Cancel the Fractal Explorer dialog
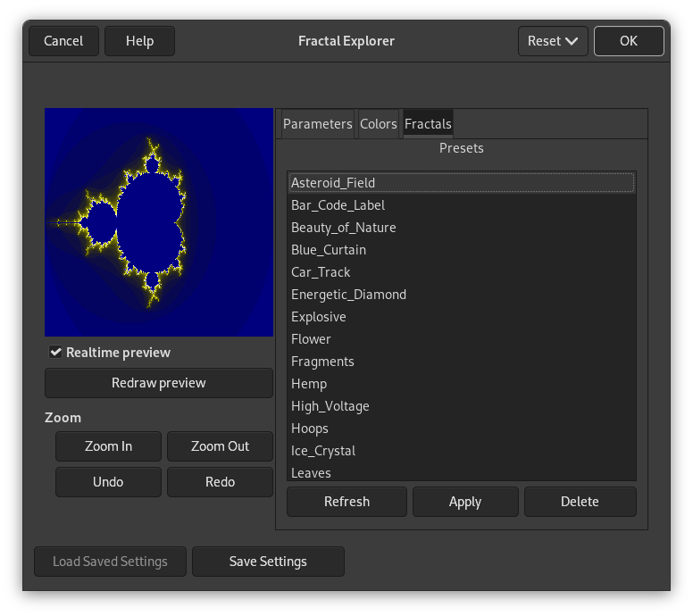The width and height of the screenshot is (693, 616). point(63,41)
